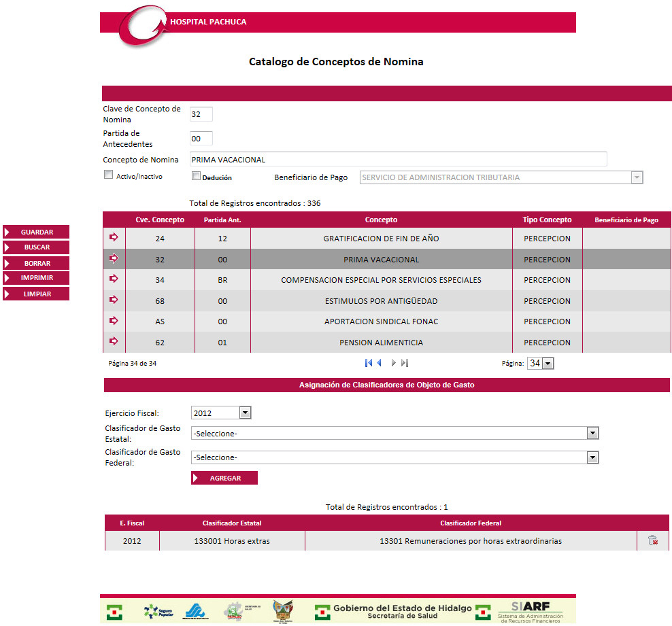Click the LIMPIAR button
The width and height of the screenshot is (672, 626).
click(36, 294)
